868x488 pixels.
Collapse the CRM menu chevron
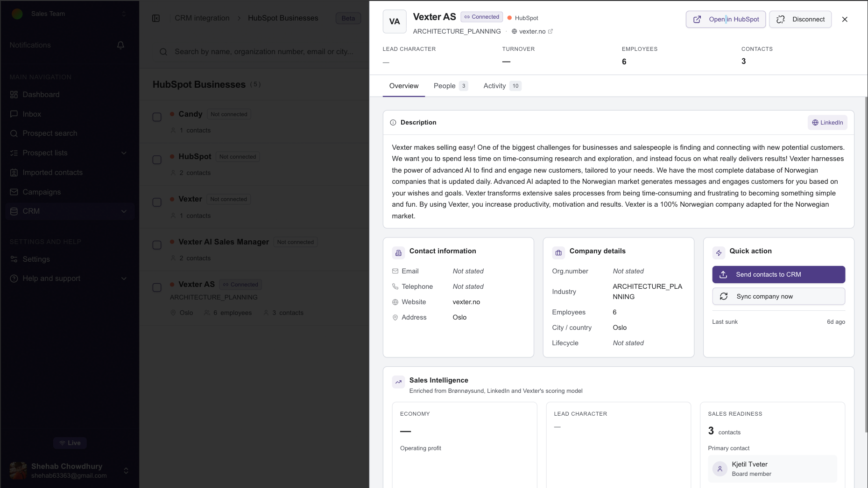(124, 211)
